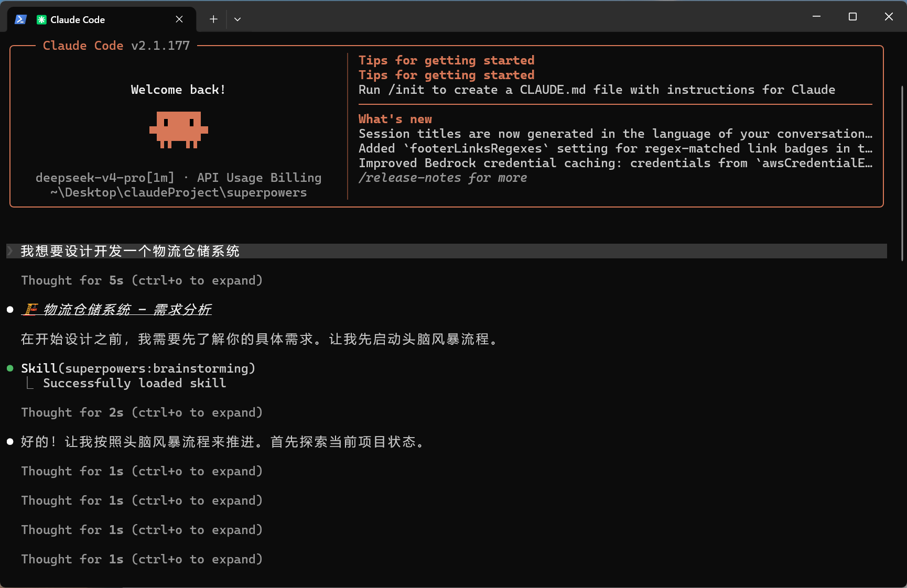Click the line 好的！让我按照头脑风暴流程来推进

pos(223,442)
